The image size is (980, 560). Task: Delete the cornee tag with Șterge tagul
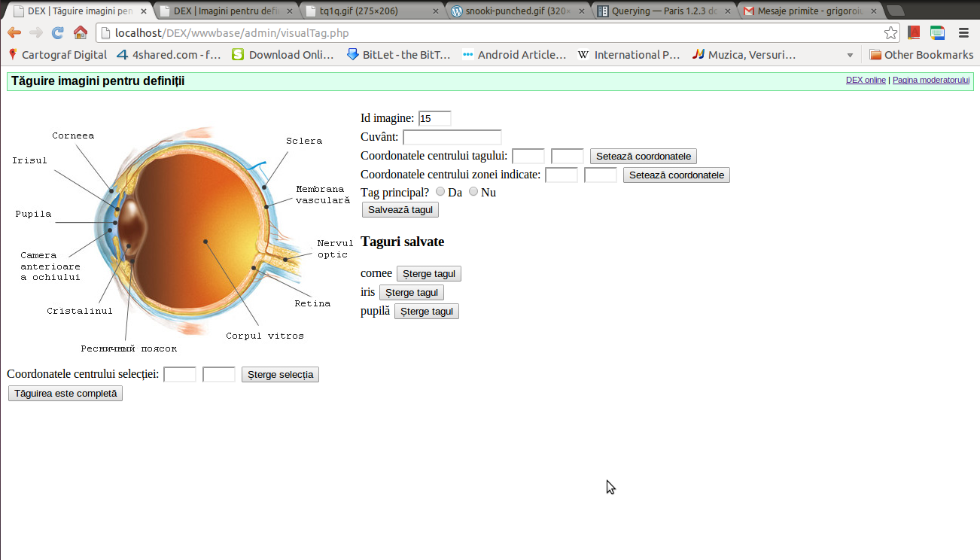pyautogui.click(x=429, y=274)
